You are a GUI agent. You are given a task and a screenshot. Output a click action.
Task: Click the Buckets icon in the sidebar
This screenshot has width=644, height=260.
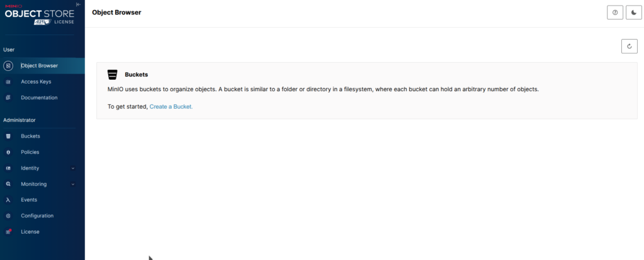[8, 136]
